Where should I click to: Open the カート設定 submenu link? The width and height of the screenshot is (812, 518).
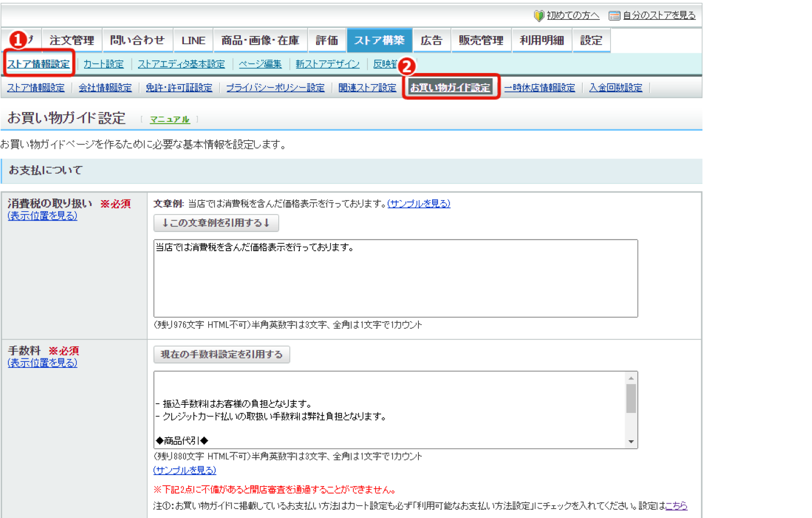coord(104,64)
